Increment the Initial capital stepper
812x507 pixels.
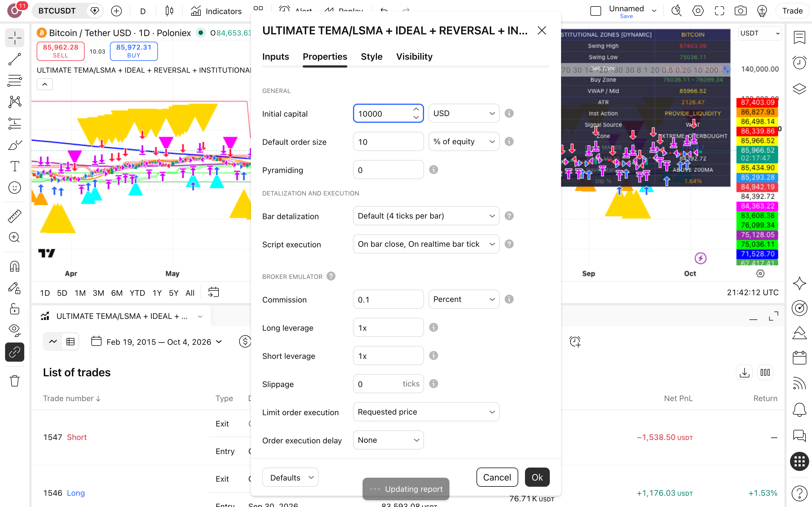point(416,109)
